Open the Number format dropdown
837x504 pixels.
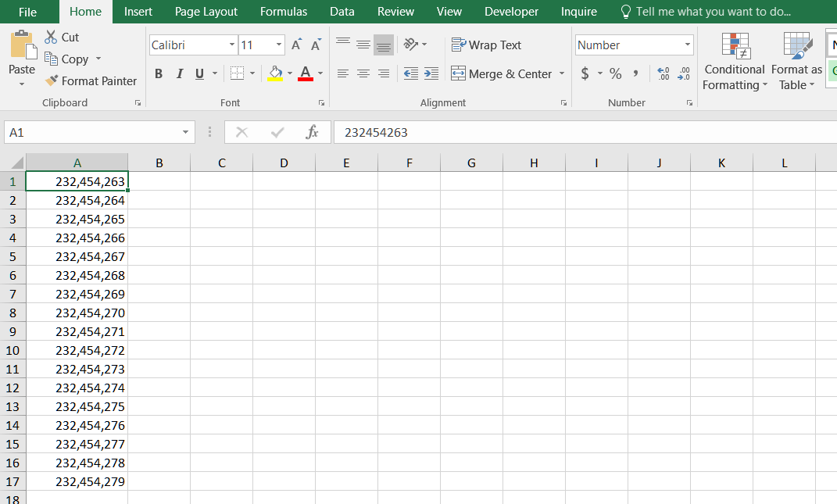(687, 45)
